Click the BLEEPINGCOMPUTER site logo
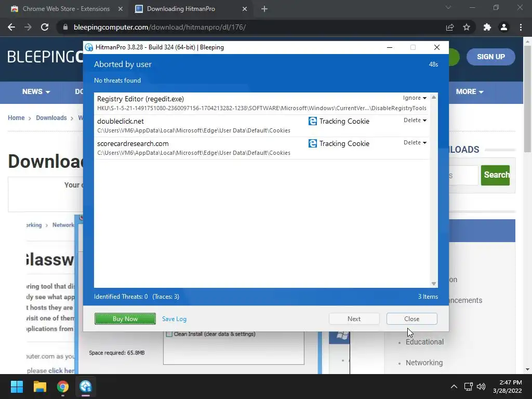The image size is (532, 399). pyautogui.click(x=45, y=57)
